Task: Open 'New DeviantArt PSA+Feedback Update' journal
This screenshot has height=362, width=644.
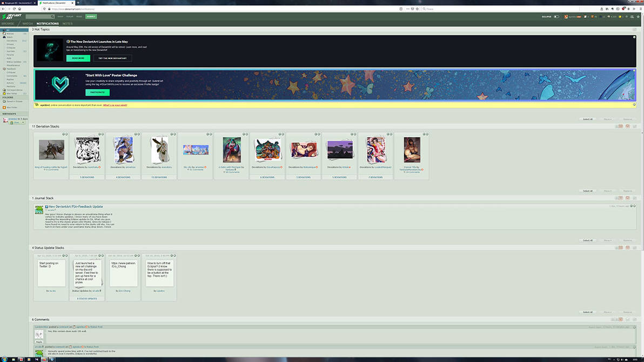Action: [x=76, y=207]
